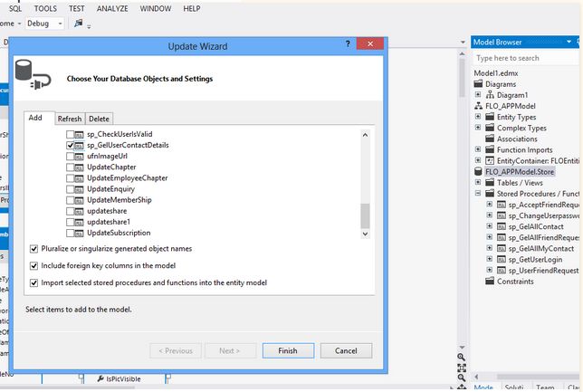Check the UpdateChapter checkbox
This screenshot has height=392, width=583.
click(70, 167)
